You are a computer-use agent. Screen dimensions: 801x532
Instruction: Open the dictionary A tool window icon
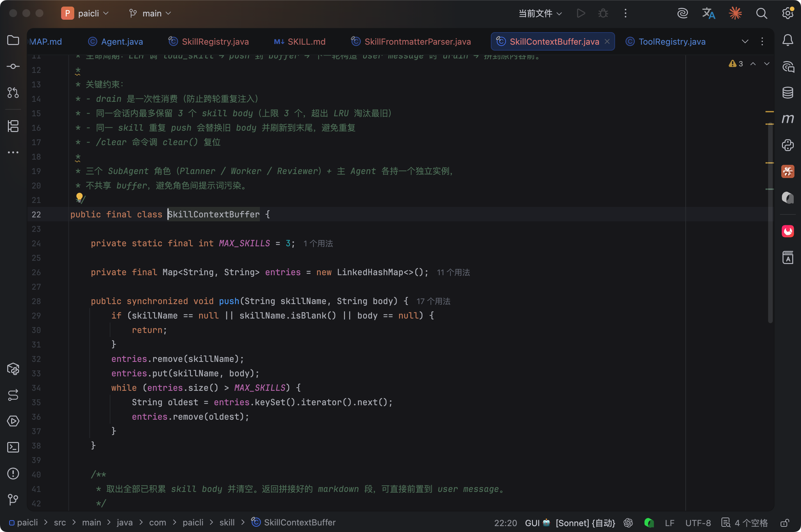(788, 257)
